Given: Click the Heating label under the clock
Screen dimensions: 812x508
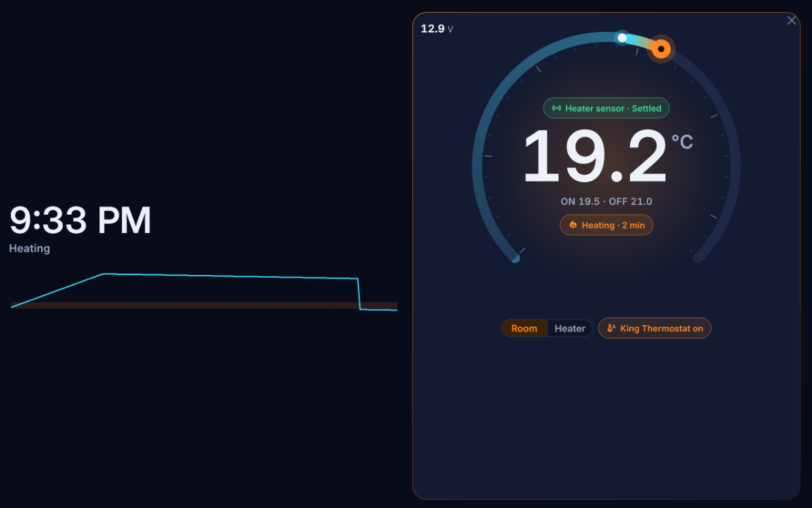Looking at the screenshot, I should pos(30,249).
